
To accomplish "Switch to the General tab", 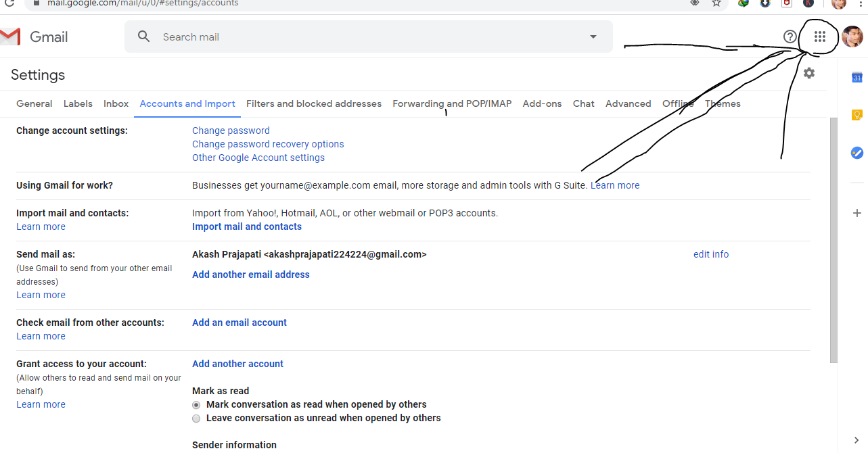I will click(x=34, y=103).
